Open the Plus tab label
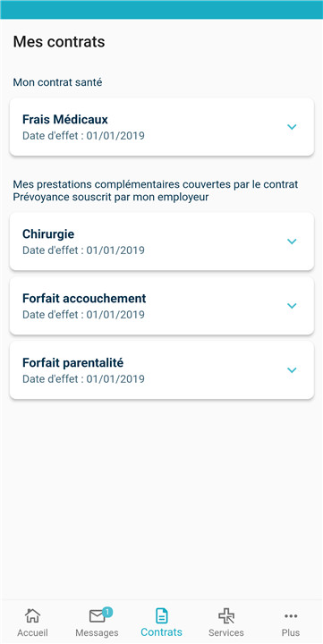The width and height of the screenshot is (323, 644). point(291,632)
